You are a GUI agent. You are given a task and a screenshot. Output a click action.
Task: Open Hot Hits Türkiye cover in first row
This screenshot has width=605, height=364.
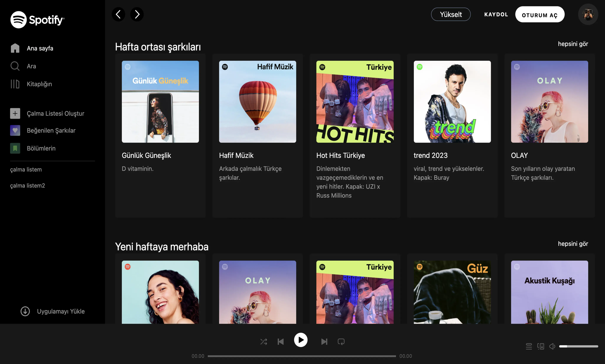click(355, 101)
